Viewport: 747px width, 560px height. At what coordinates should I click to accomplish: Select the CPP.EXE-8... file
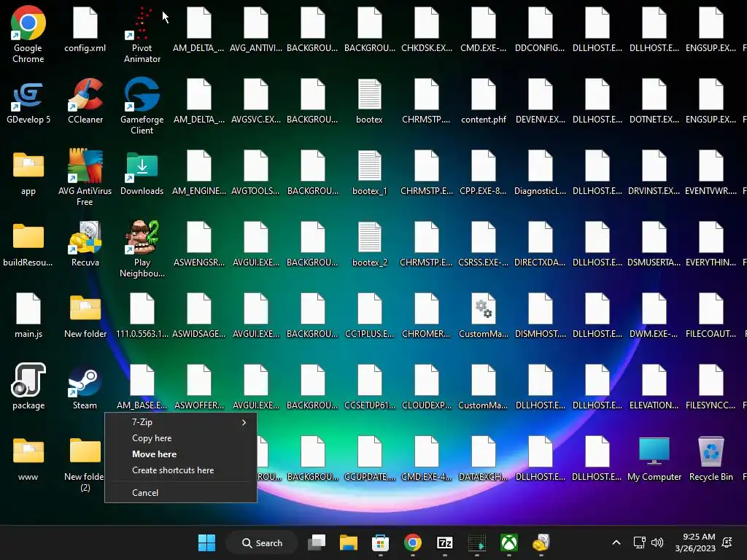(x=483, y=174)
